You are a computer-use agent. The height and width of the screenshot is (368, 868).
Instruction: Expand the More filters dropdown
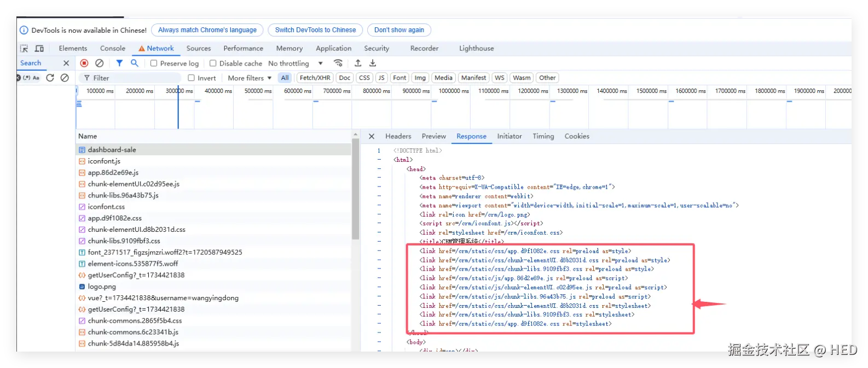(250, 78)
